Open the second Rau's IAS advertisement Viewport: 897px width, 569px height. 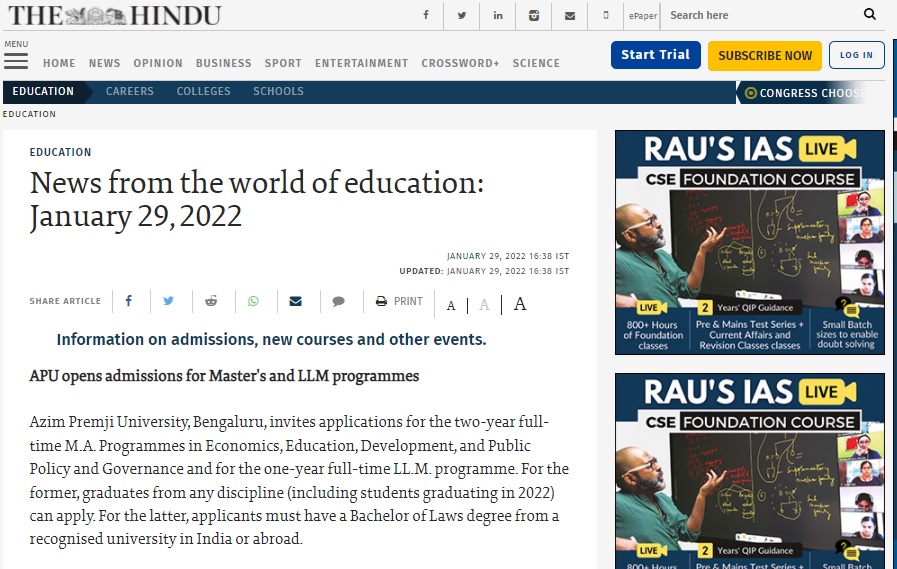(749, 471)
